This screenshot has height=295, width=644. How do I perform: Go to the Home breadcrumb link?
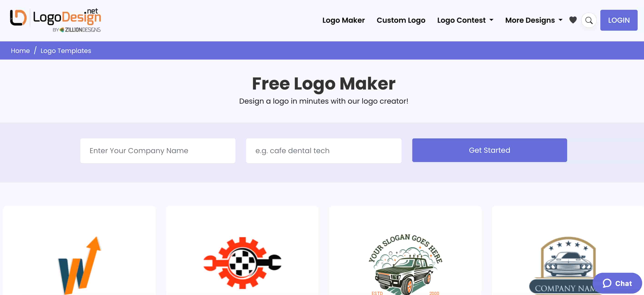click(x=20, y=51)
